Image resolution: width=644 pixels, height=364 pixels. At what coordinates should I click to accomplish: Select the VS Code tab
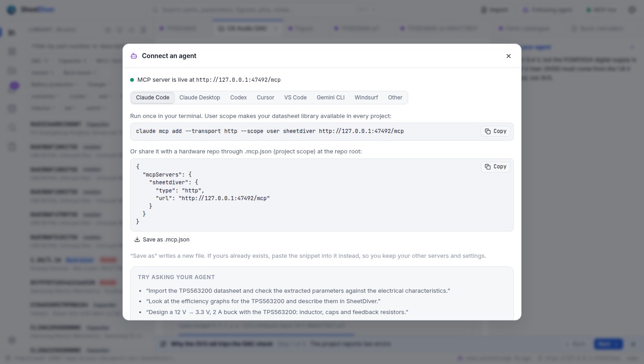[295, 98]
